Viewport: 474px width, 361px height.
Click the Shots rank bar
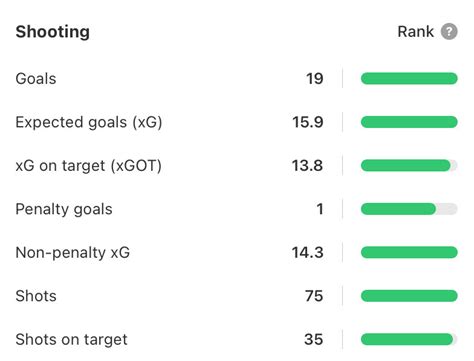coord(409,296)
